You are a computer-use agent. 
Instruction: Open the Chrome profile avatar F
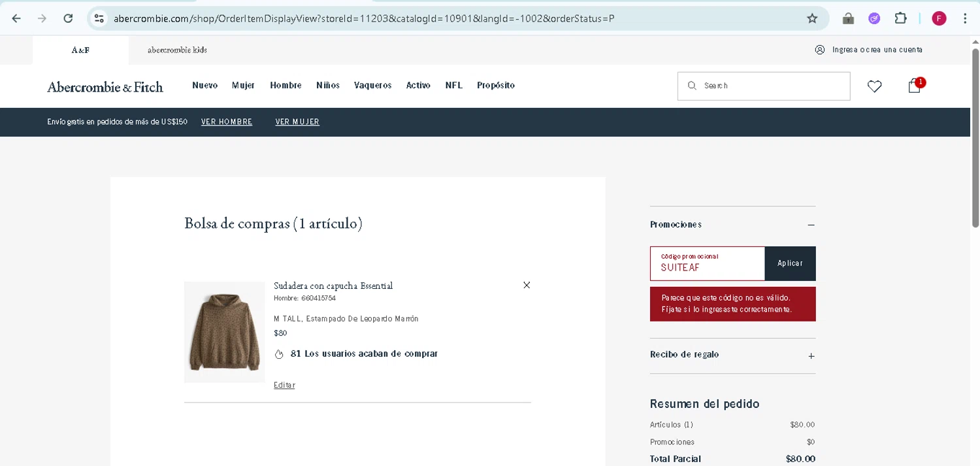(939, 18)
